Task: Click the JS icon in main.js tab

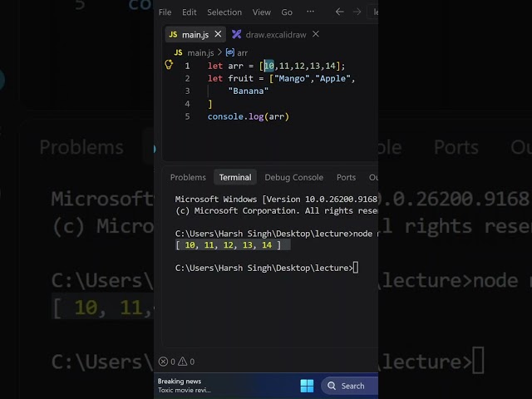Action: click(173, 35)
